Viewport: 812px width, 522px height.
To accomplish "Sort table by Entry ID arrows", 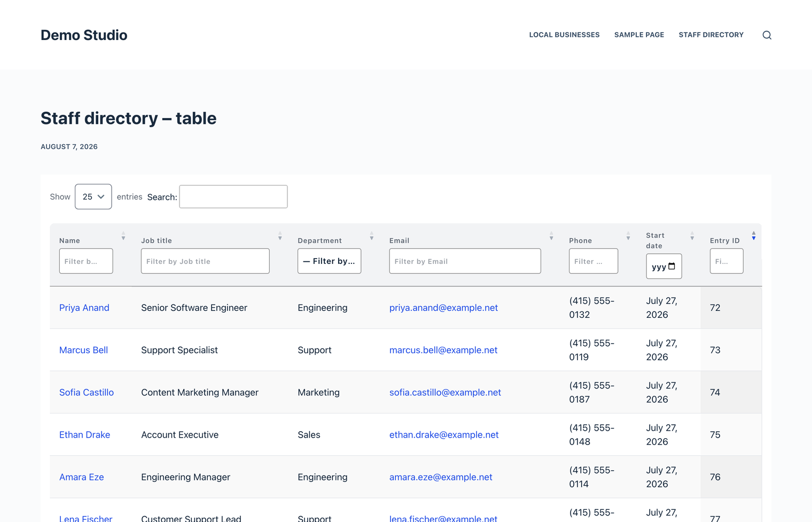I will [754, 236].
